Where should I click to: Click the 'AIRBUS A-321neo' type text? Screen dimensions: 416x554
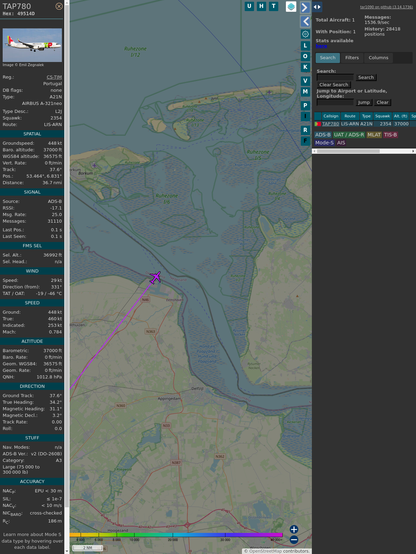[x=42, y=104]
